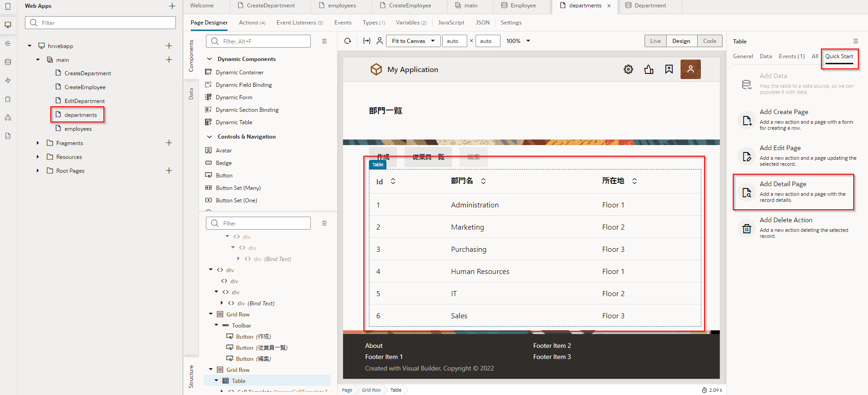Click the user avatar in app header

click(690, 69)
